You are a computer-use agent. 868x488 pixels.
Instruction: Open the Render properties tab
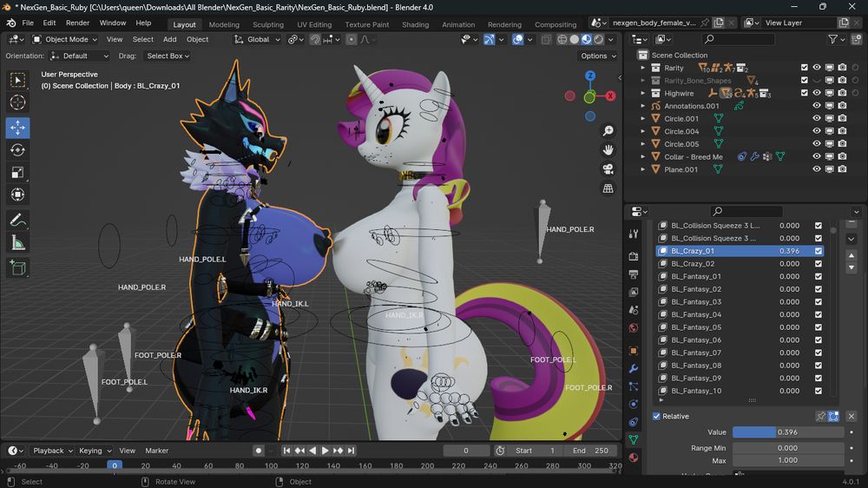[634, 256]
